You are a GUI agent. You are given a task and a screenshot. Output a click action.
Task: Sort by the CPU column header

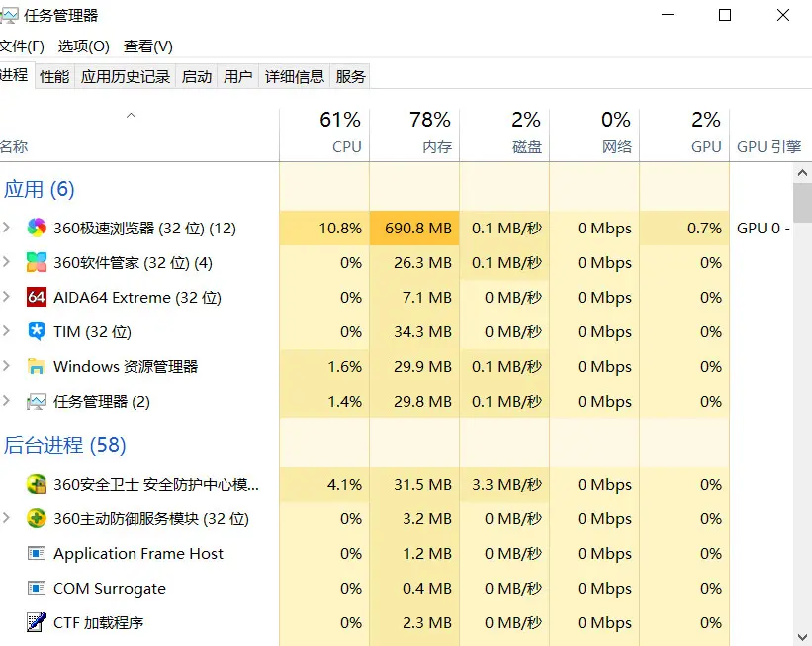[x=324, y=135]
